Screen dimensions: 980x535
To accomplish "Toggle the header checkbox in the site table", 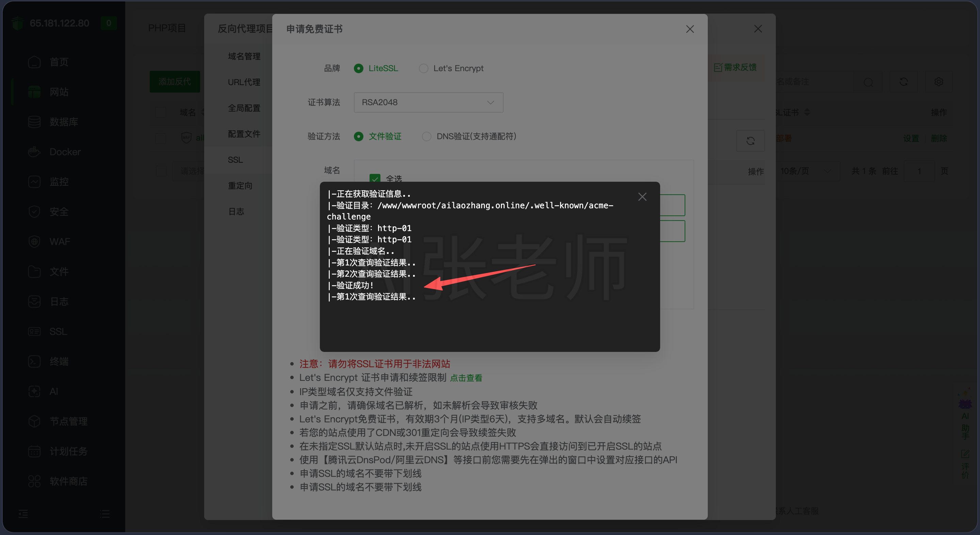I will click(161, 112).
